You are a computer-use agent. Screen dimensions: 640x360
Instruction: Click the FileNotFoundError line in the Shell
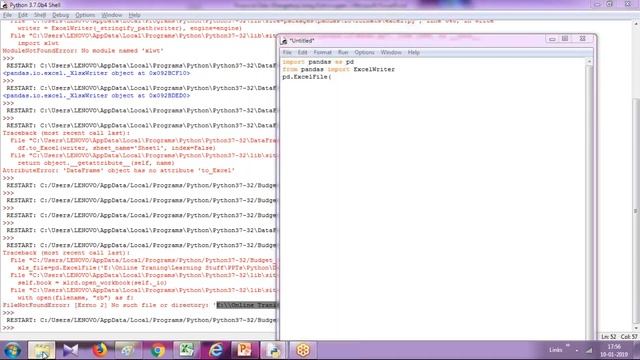pyautogui.click(x=140, y=305)
